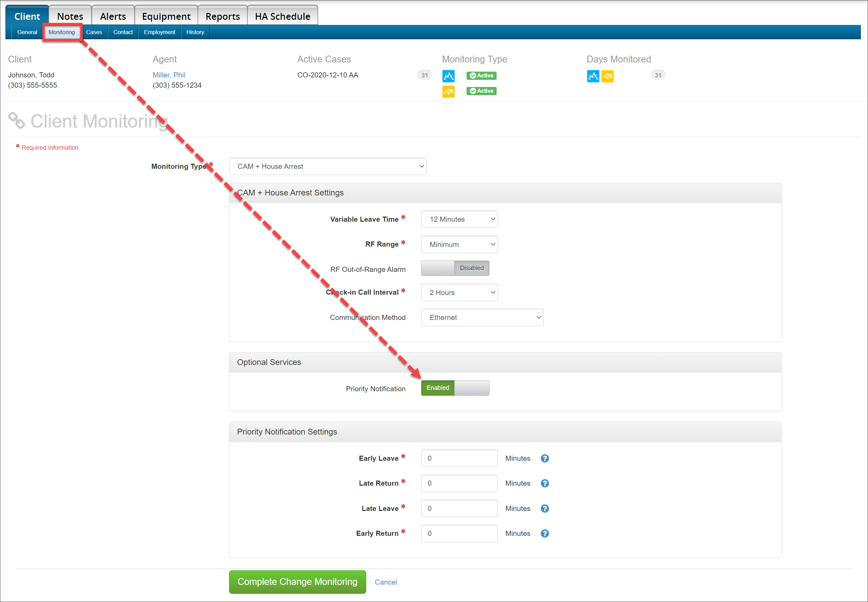This screenshot has width=868, height=602.
Task: Click the chain link icon beside Client Monitoring
Action: [x=16, y=120]
